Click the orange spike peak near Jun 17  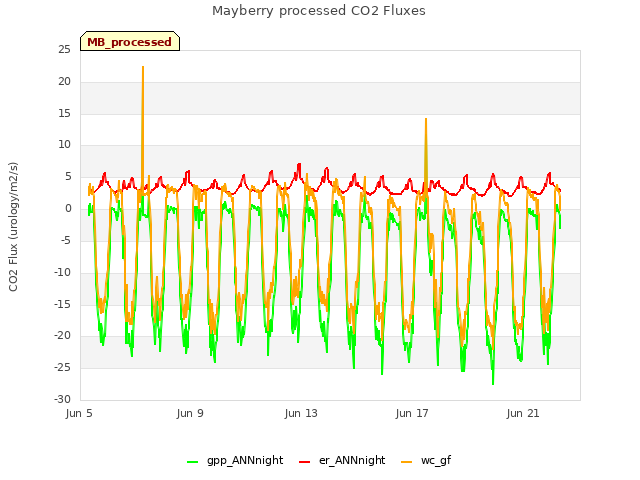click(426, 119)
